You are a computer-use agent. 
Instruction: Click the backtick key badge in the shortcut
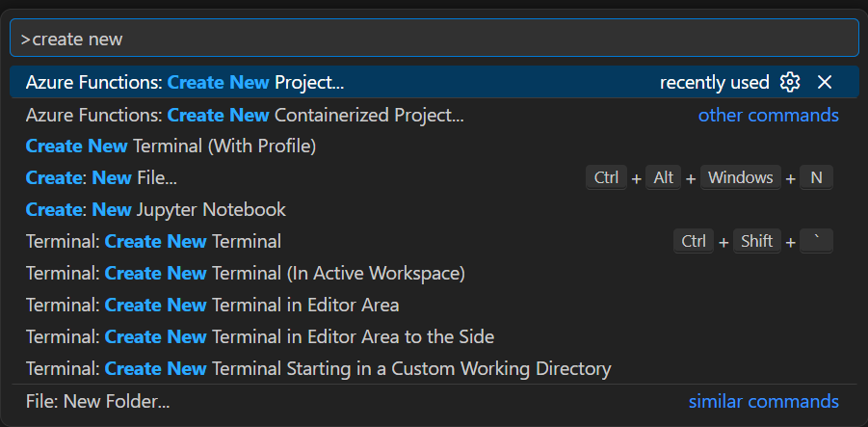point(816,241)
